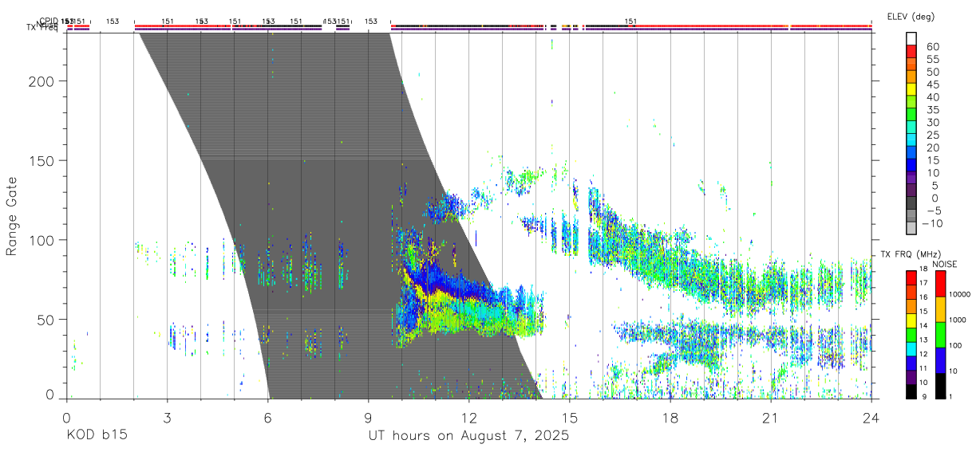Select the 'KOD b15' radar beam label
980x452 pixels.
pos(97,435)
